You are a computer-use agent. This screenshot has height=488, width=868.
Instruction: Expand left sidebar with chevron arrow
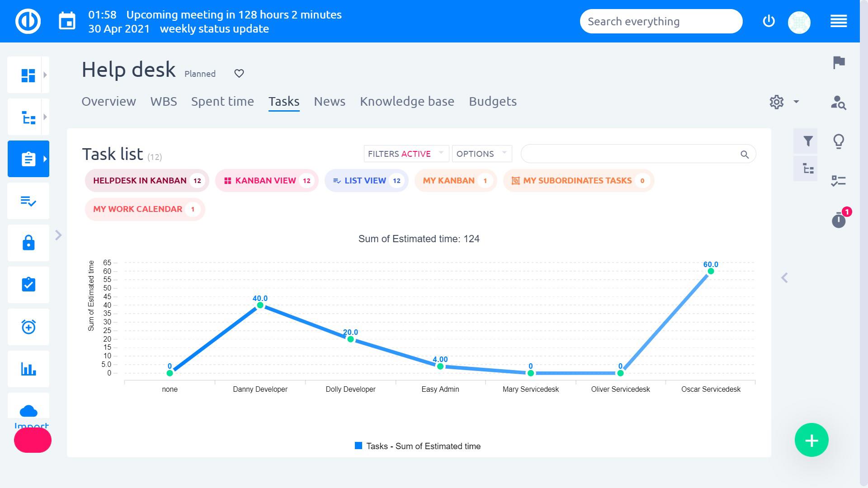[x=58, y=235]
